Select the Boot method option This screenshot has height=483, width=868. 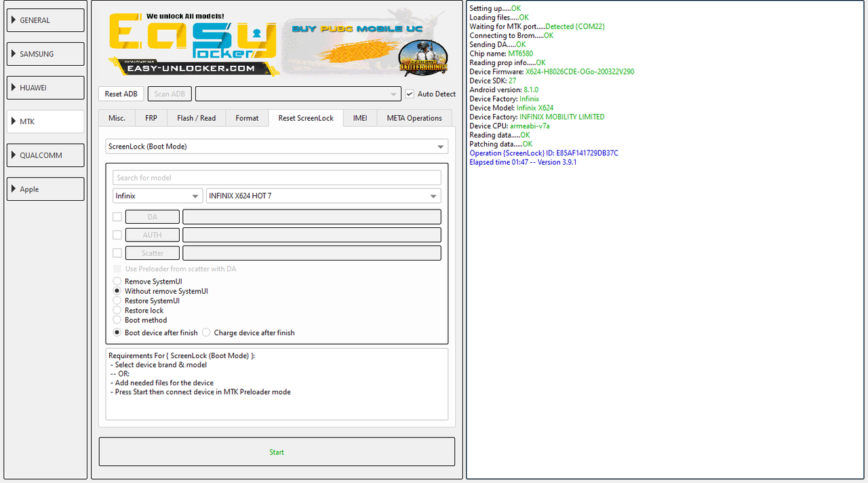(117, 320)
